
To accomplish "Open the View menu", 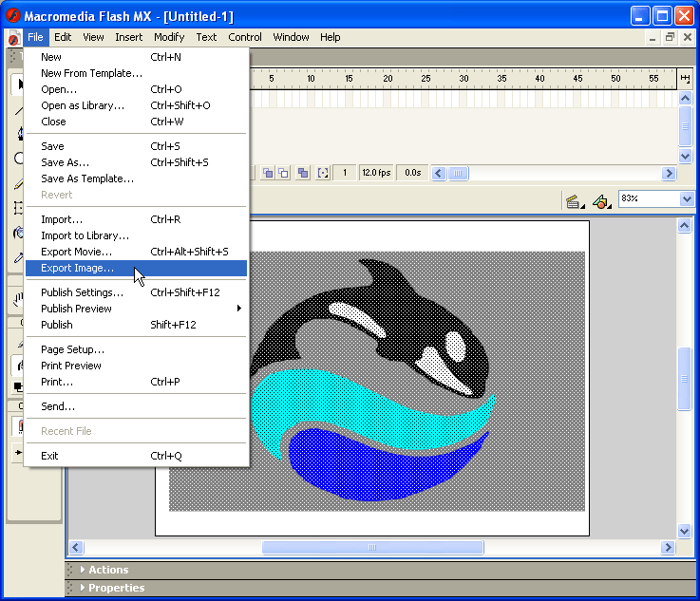I will click(93, 37).
